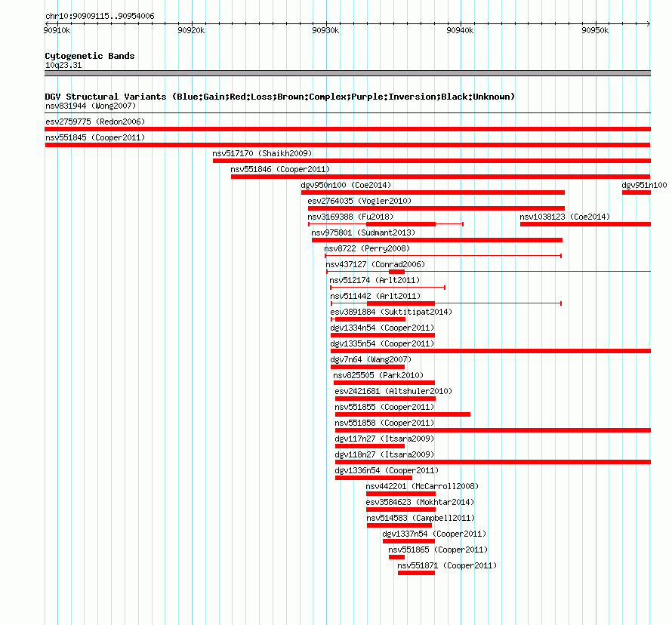Screen dimensions: 672x625
Task: Click the DGV Structural Variants track title
Action: coord(280,97)
